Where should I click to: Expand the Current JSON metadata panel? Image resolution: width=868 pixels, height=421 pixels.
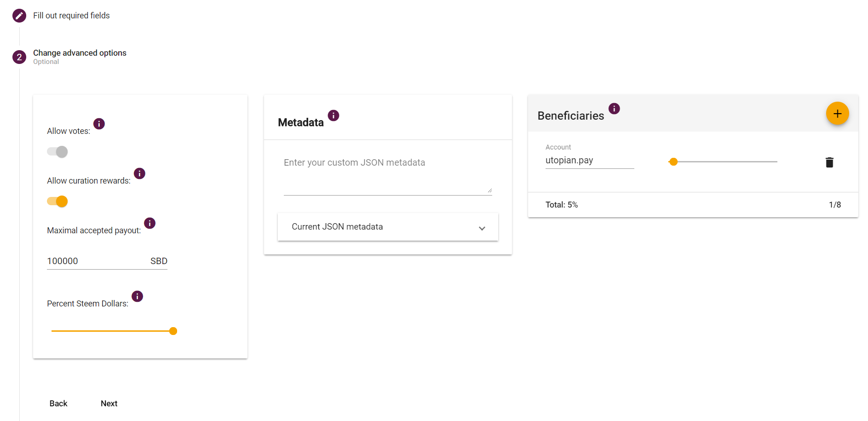388,227
